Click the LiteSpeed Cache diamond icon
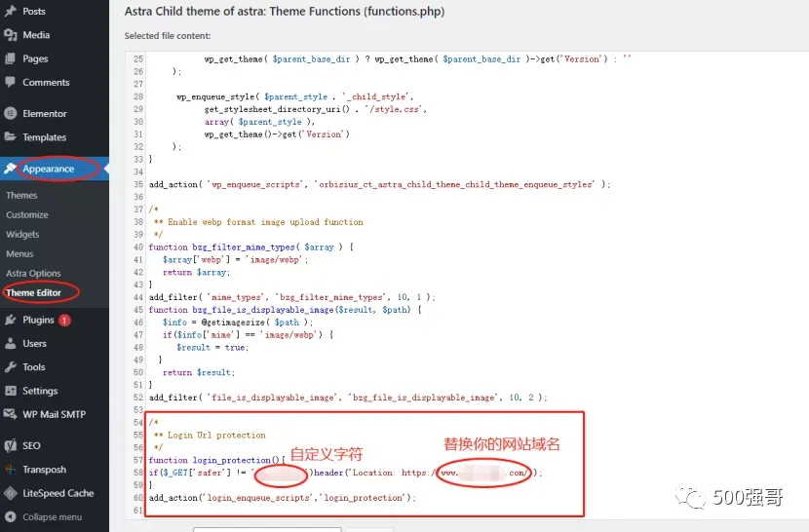809x532 pixels. (x=11, y=493)
